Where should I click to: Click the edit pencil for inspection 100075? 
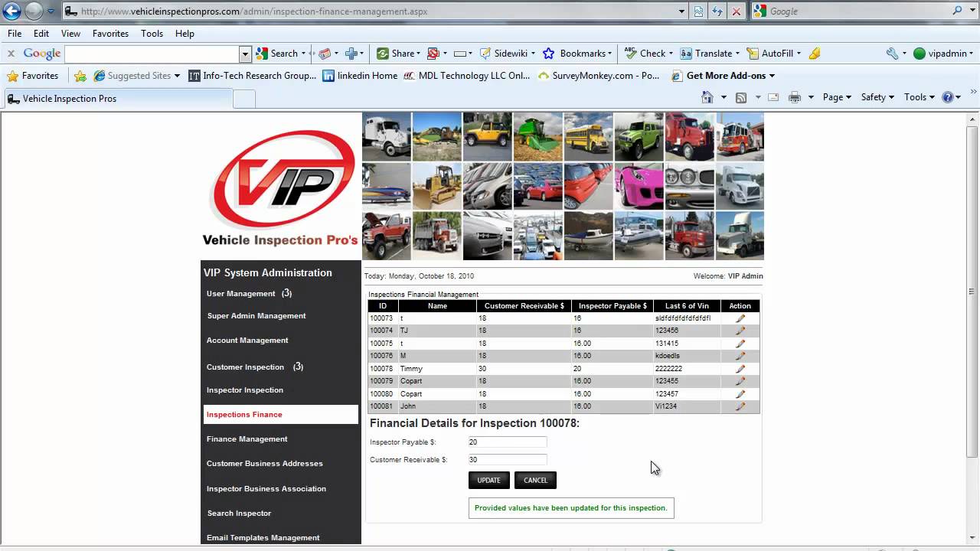740,344
